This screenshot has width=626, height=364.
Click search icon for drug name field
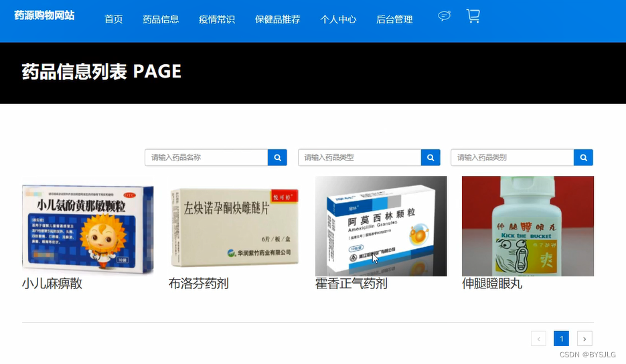pos(277,158)
